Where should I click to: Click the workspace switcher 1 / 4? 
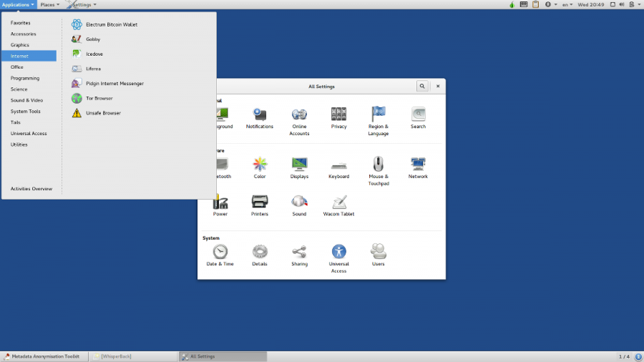click(624, 356)
